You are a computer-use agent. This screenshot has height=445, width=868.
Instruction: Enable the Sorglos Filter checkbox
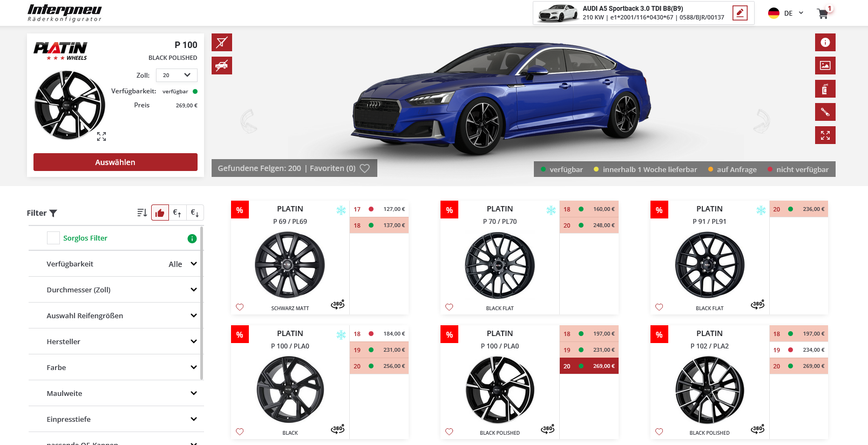pos(53,238)
